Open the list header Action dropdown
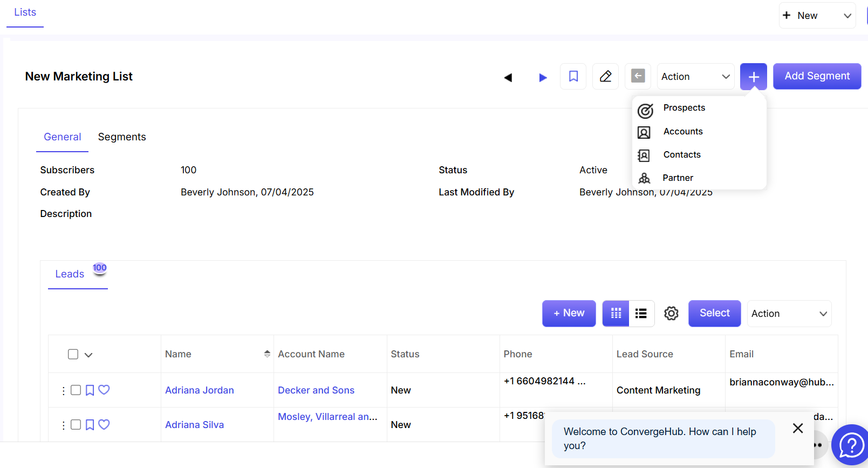This screenshot has height=468, width=868. (695, 76)
